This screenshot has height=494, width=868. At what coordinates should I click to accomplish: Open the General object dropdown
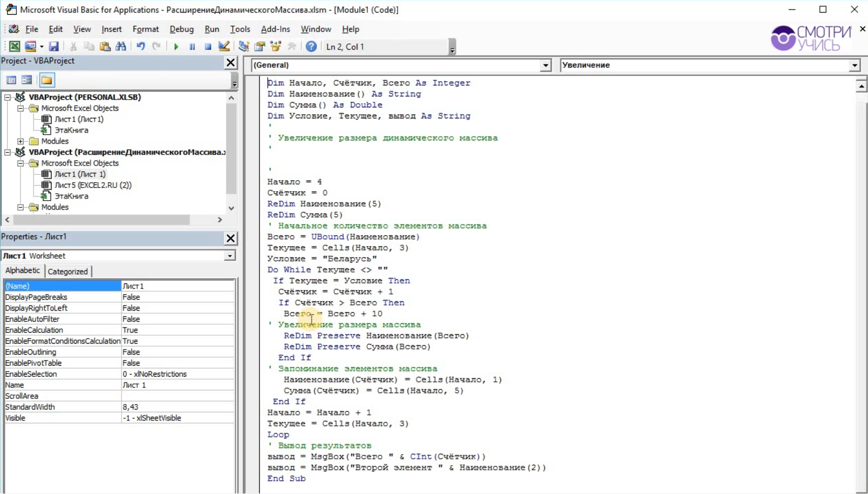[545, 65]
